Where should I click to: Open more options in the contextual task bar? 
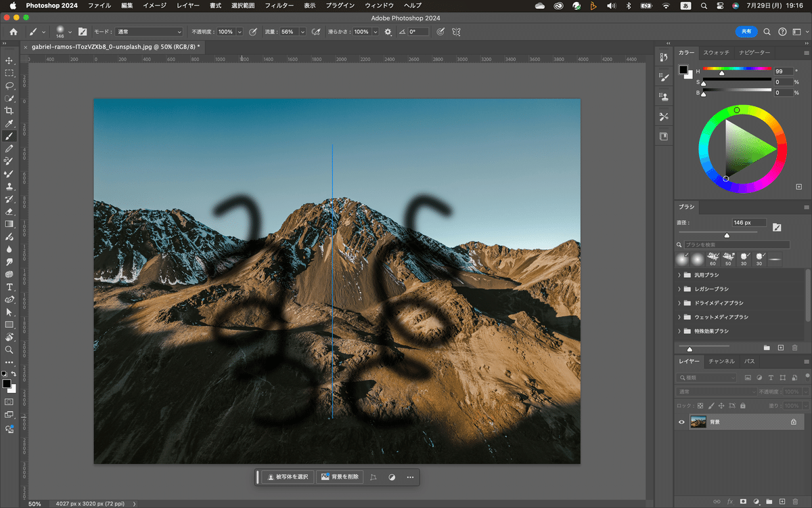410,477
